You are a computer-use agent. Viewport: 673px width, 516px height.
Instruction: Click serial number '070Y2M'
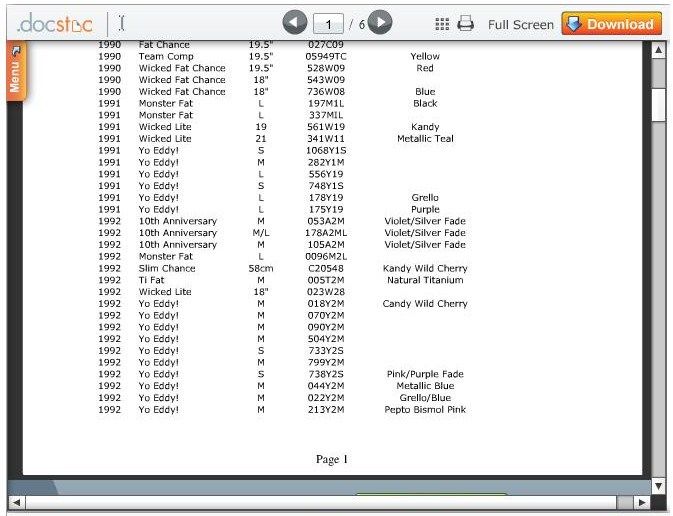click(x=326, y=316)
